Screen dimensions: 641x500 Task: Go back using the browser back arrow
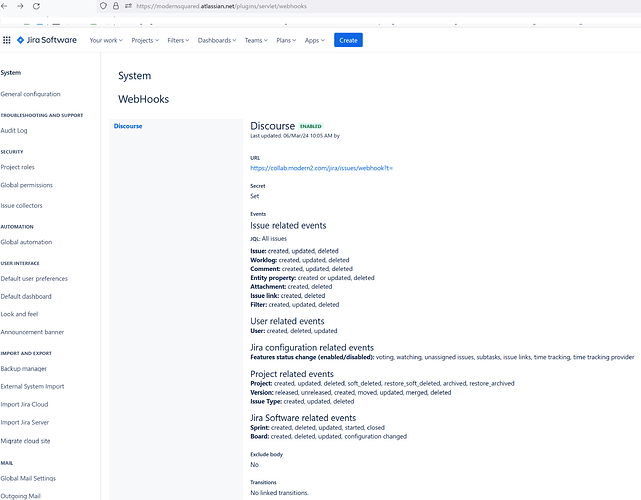tap(4, 6)
